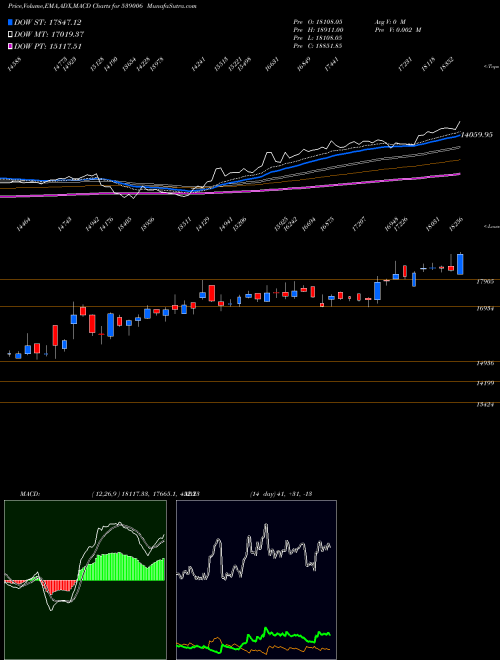Viewport: 500px width, 660px height.
Task: Click the blue DOW ST legend swatch
Action: [x=11, y=22]
